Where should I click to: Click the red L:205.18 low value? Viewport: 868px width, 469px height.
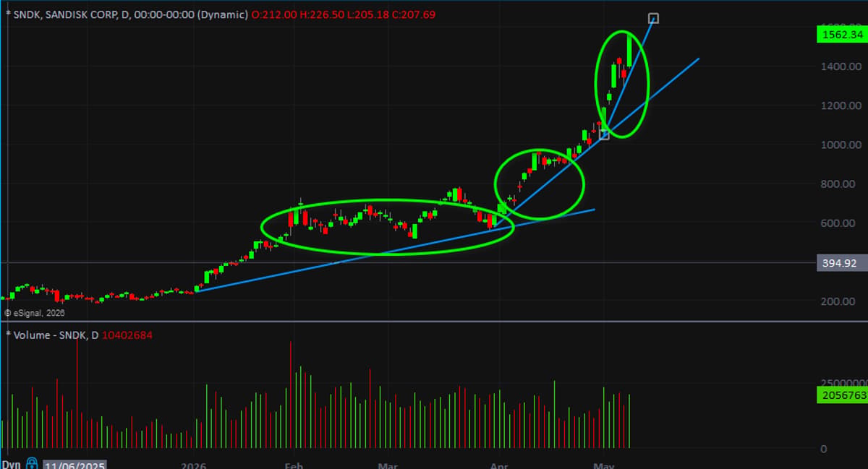point(367,14)
